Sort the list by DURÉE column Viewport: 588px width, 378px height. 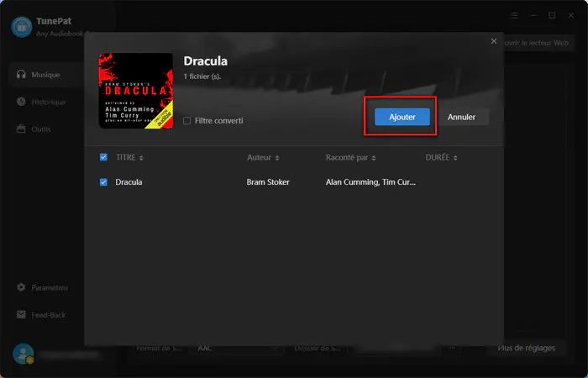pos(441,158)
